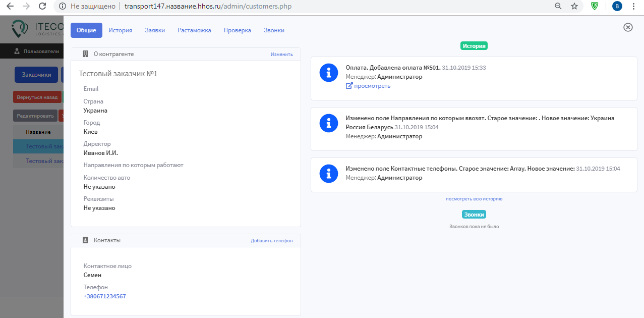
Task: Click the site info icon in address bar
Action: [62, 7]
